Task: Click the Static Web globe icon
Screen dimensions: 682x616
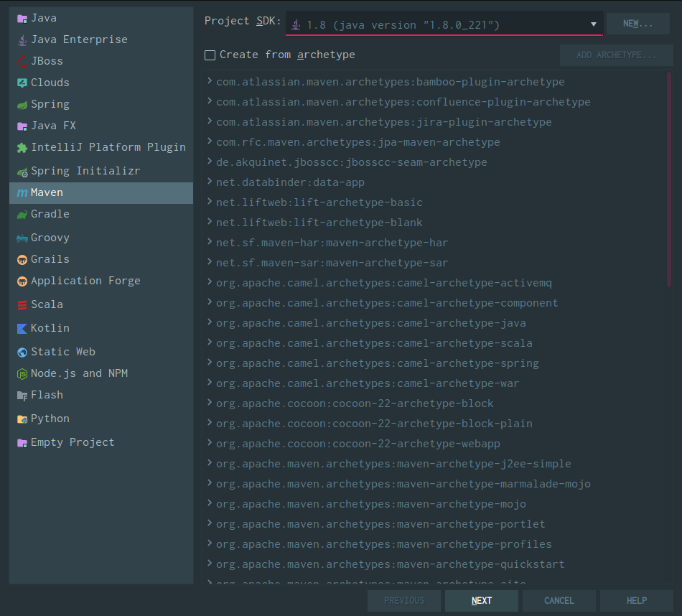Action: click(22, 353)
